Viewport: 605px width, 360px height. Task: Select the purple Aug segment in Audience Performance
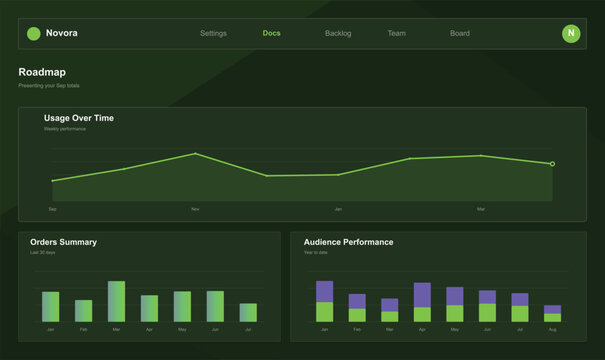pyautogui.click(x=553, y=309)
